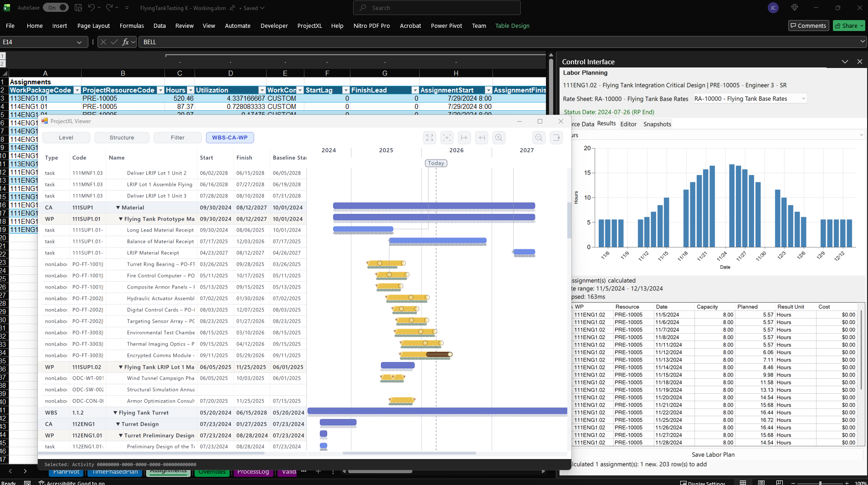This screenshot has width=868, height=485.
Task: Click the zoom out magnifier in Gantt toolbar
Action: tap(539, 138)
